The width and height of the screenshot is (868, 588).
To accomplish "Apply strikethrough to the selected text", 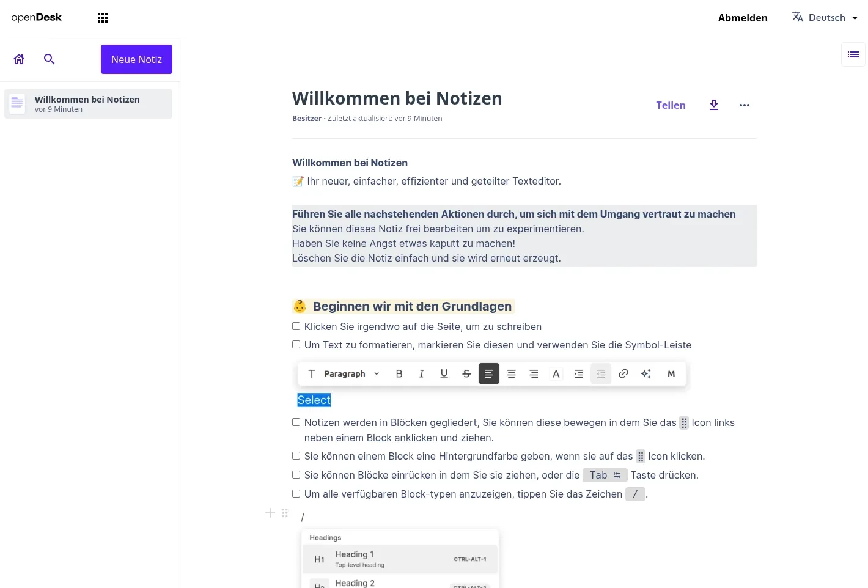I will point(466,373).
